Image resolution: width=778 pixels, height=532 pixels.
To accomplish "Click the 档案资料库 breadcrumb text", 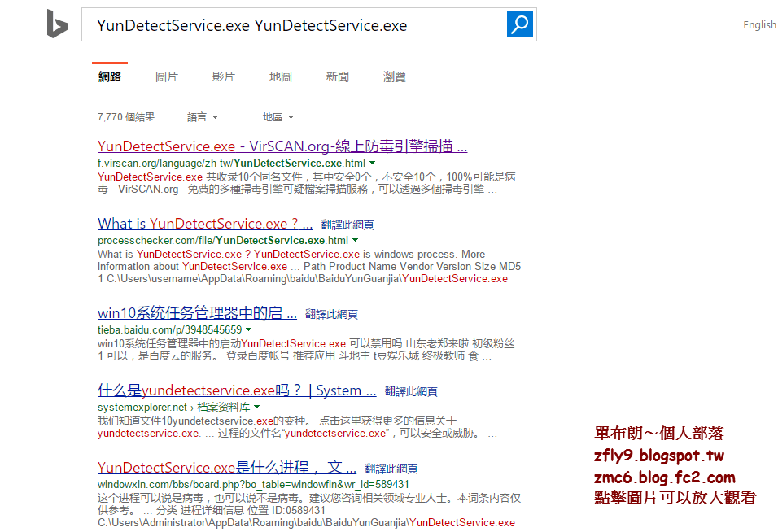I will 223,407.
